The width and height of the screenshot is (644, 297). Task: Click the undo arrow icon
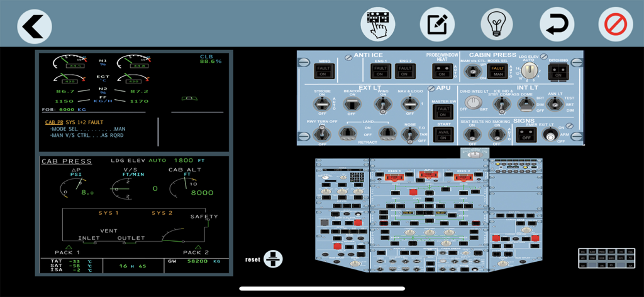point(557,25)
